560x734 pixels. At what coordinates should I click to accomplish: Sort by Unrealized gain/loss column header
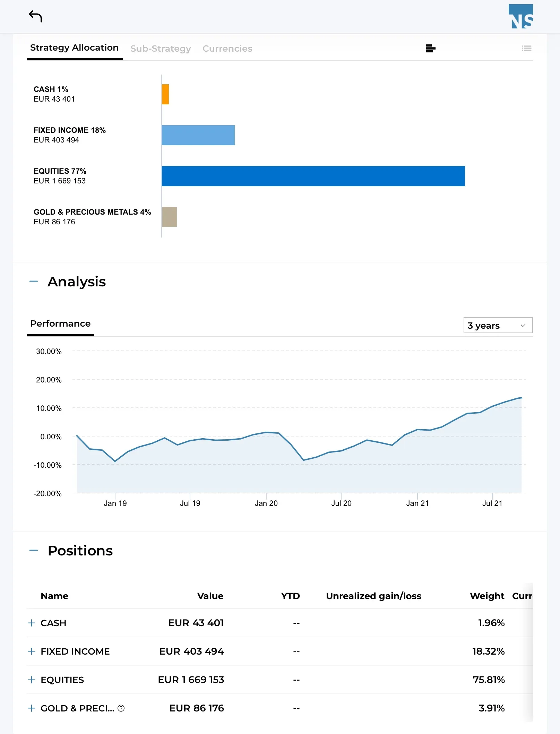(x=373, y=596)
